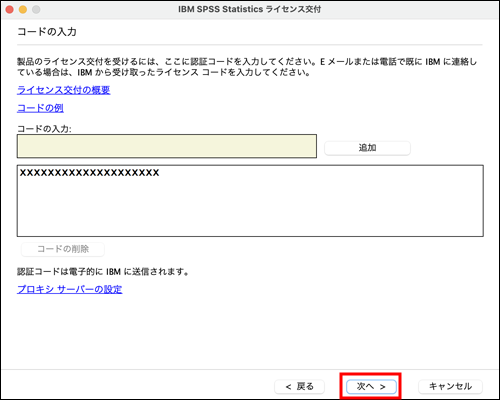The image size is (500, 400).
Task: Click the IBM SPSS Statistics ライセンス交付 title bar
Action: 249,9
